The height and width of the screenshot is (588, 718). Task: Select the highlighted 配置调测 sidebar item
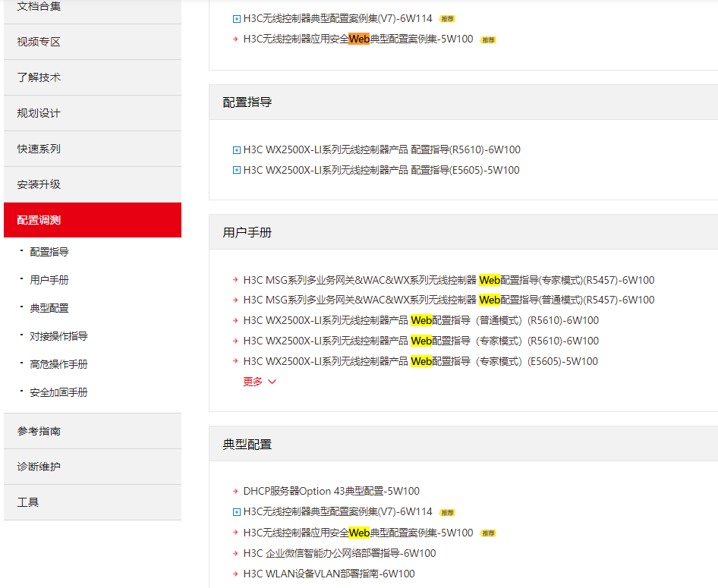[x=93, y=220]
